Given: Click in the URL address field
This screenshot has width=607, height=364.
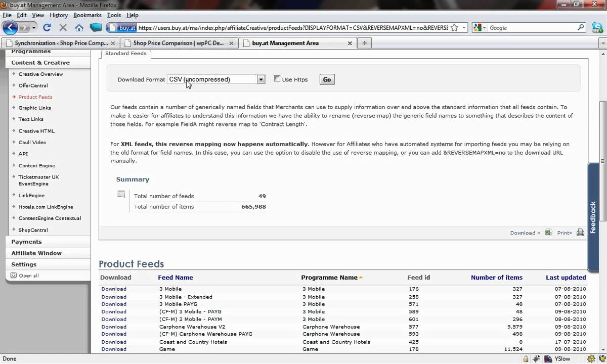Looking at the screenshot, I should click(x=293, y=28).
